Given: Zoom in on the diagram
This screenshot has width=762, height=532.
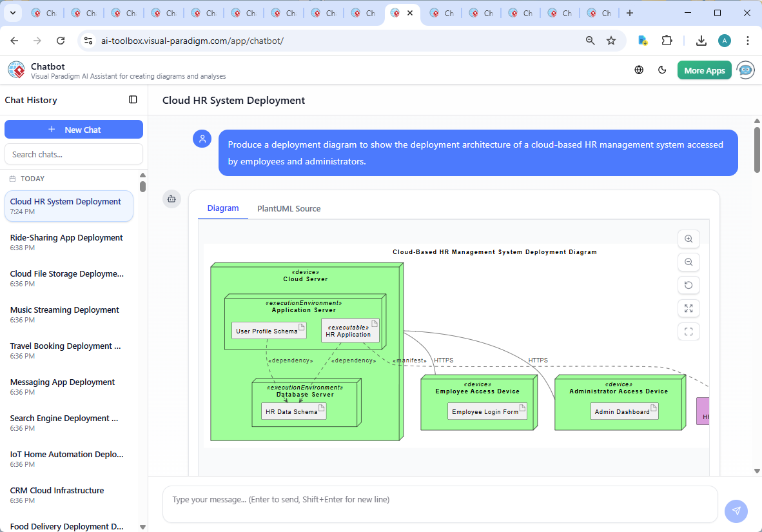Looking at the screenshot, I should pyautogui.click(x=689, y=239).
